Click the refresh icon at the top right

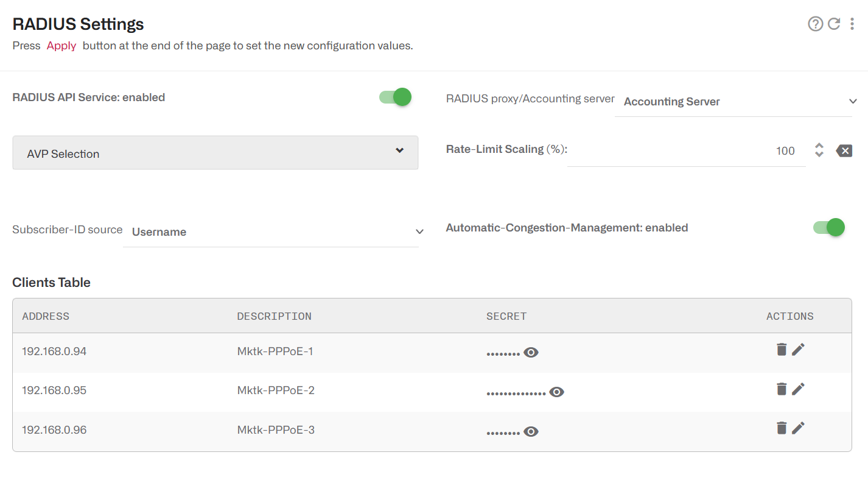[834, 24]
